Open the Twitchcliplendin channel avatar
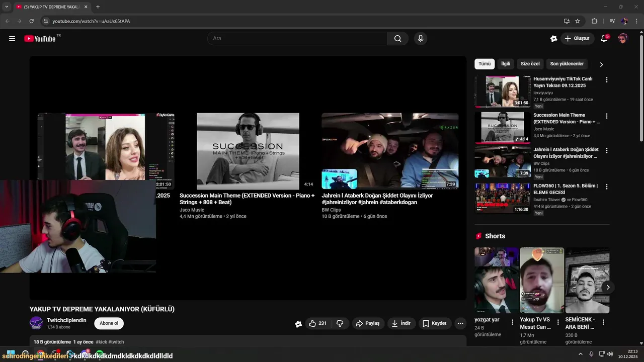Viewport: 644px width, 362px height. click(x=36, y=323)
